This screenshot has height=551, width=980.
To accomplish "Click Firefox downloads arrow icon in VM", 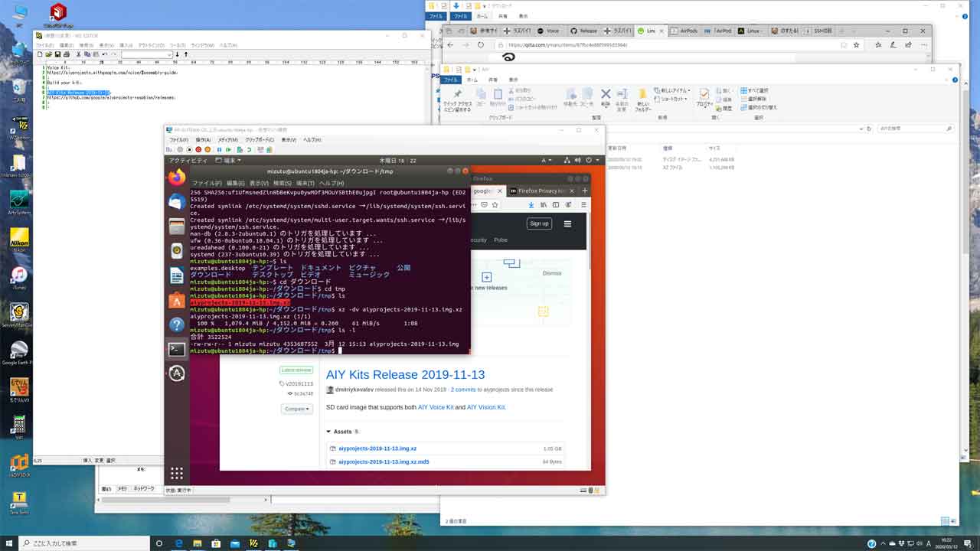I will (533, 205).
